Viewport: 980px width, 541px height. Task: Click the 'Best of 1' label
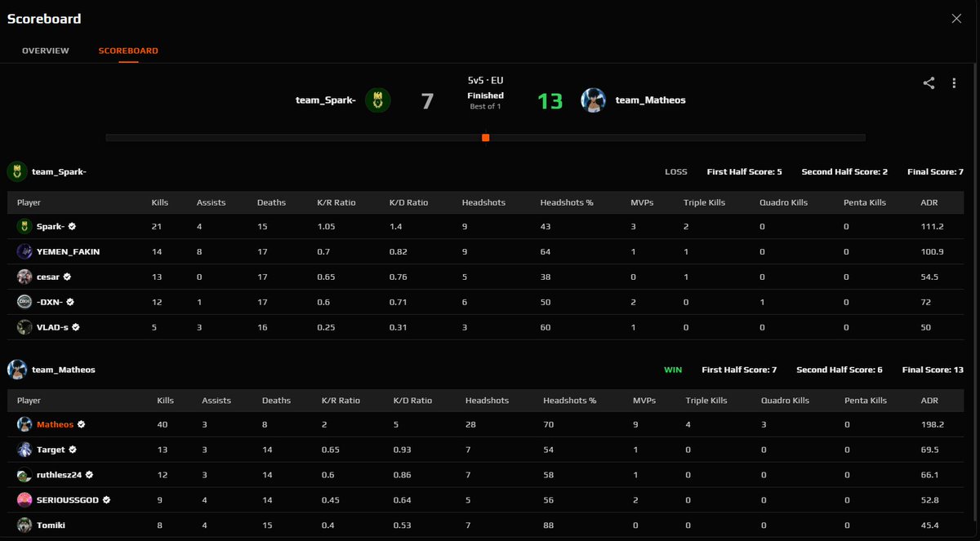pos(485,107)
